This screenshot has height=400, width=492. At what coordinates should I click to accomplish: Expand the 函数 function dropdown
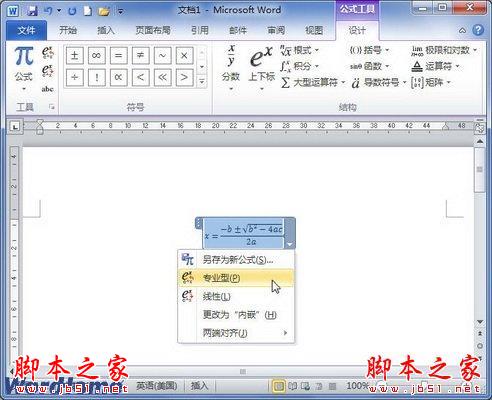click(x=369, y=66)
